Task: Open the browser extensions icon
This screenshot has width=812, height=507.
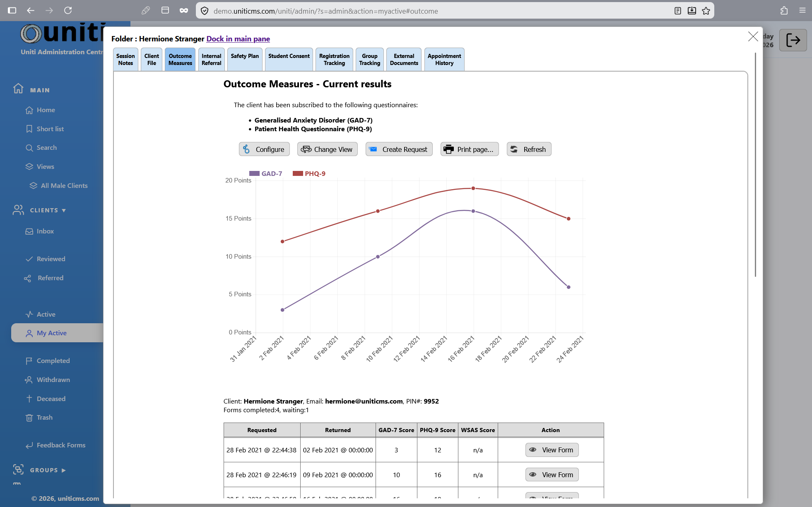Action: click(784, 10)
